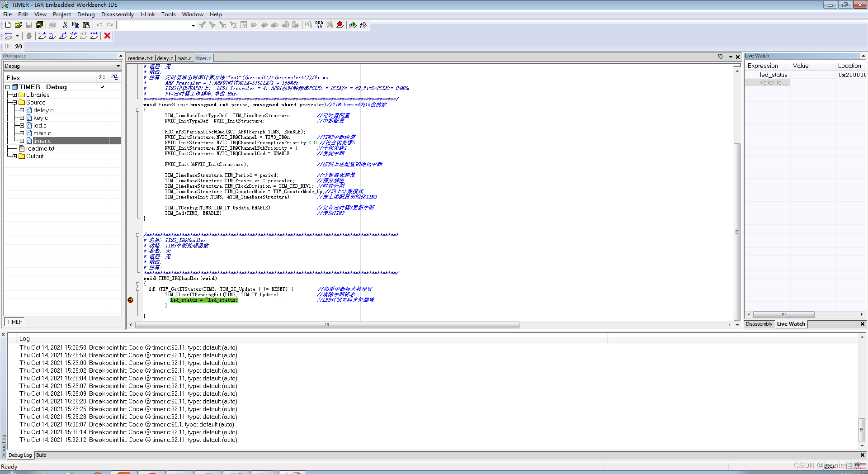
Task: Open the Project menu
Action: tap(61, 14)
